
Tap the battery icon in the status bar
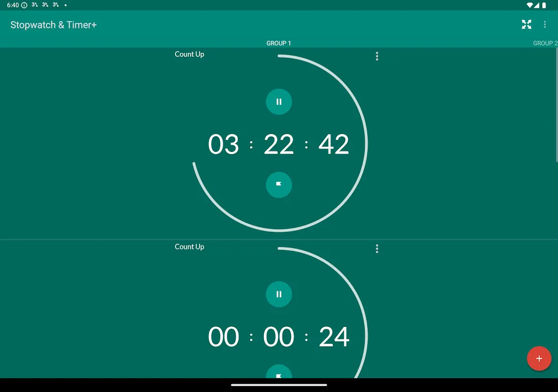pos(544,5)
